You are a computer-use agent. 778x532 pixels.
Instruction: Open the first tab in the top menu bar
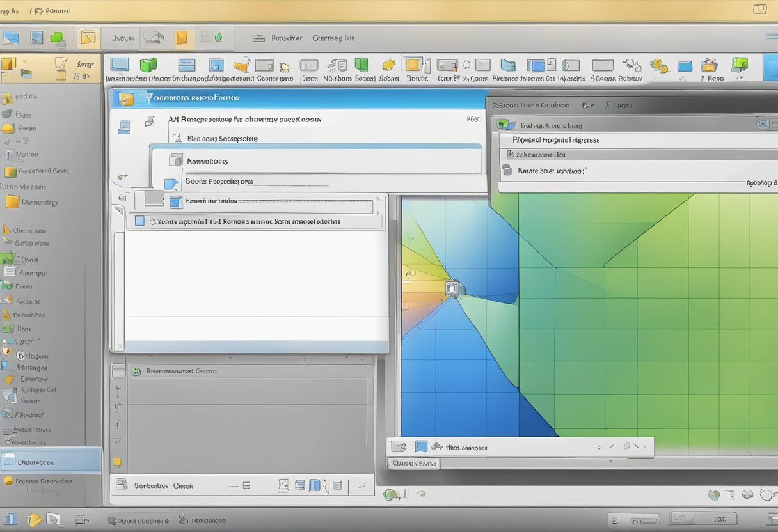point(10,11)
